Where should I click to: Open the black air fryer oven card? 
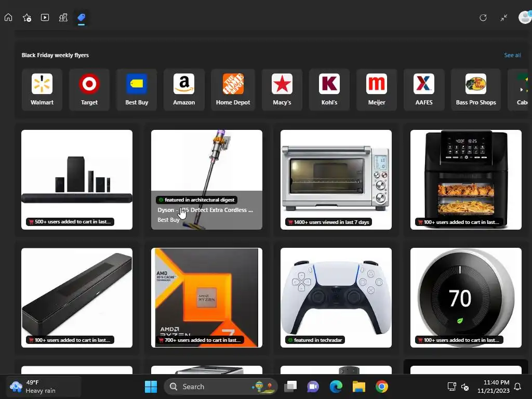click(466, 179)
